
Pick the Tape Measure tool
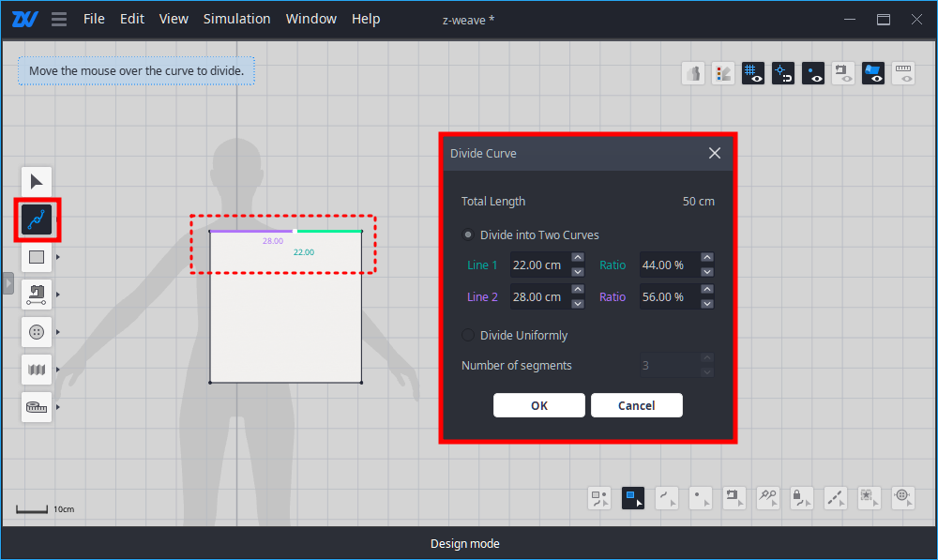[37, 407]
